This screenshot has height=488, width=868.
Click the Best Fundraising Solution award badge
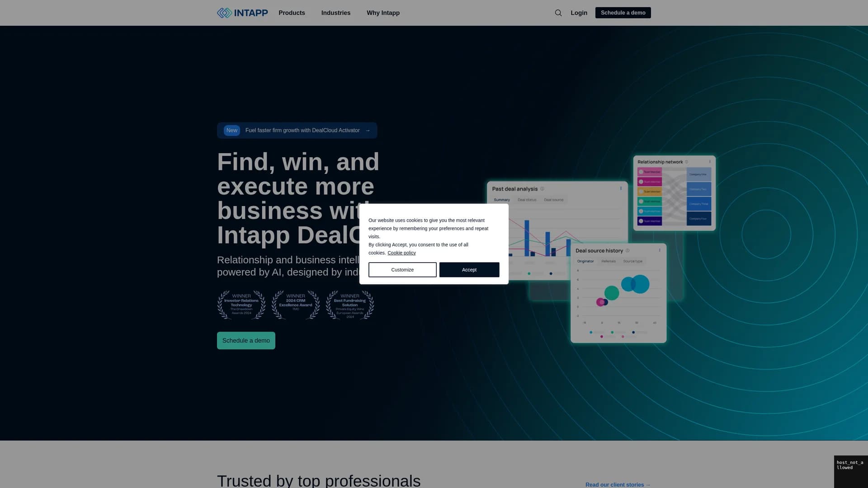click(x=350, y=305)
